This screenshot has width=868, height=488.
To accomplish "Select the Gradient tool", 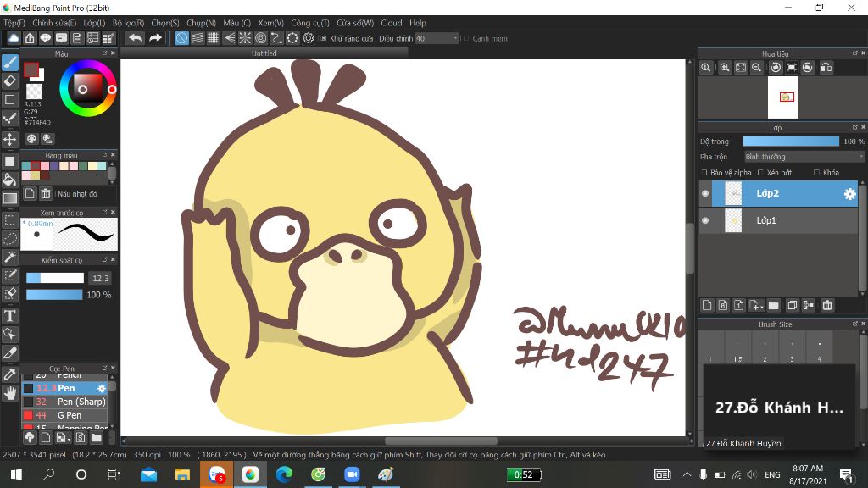I will [10, 198].
